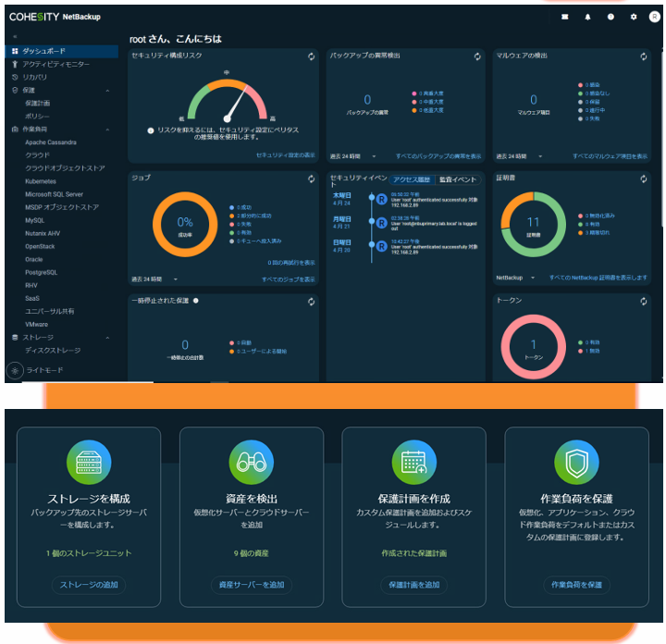Click the 作業負荷を保護 shield icon

point(576,463)
